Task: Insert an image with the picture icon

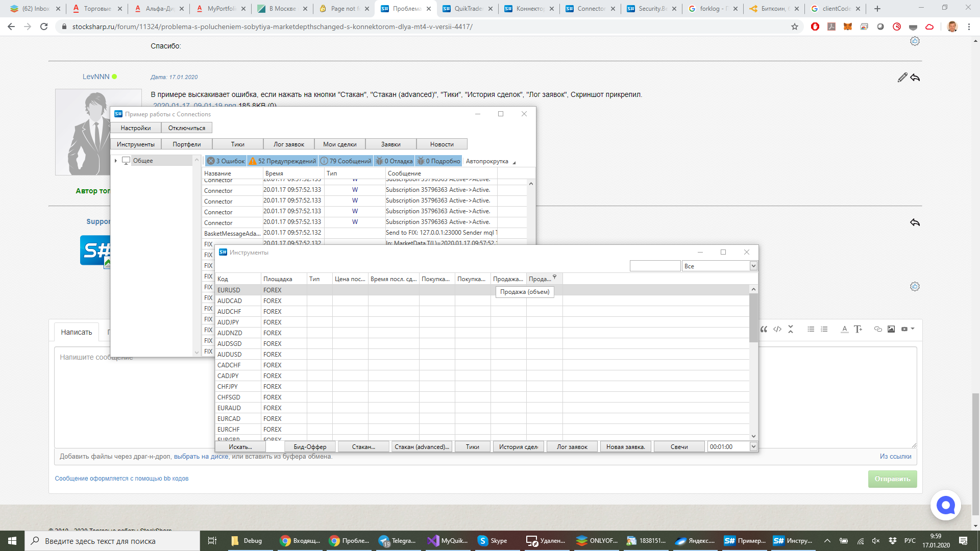Action: click(x=891, y=329)
